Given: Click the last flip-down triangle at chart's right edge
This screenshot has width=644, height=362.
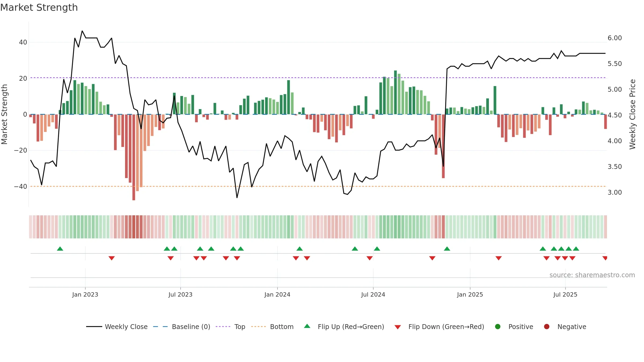Looking at the screenshot, I should (605, 258).
